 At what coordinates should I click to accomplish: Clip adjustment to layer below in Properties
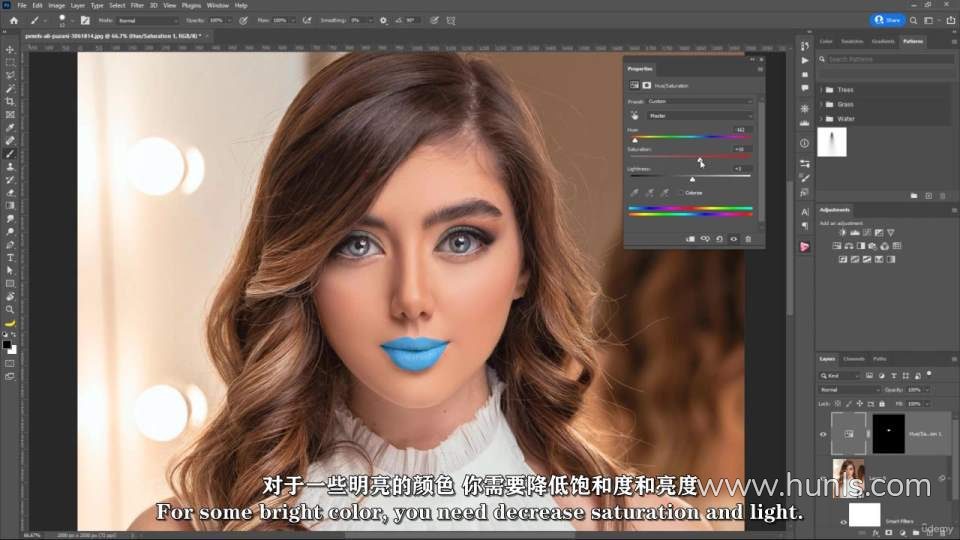tap(690, 239)
